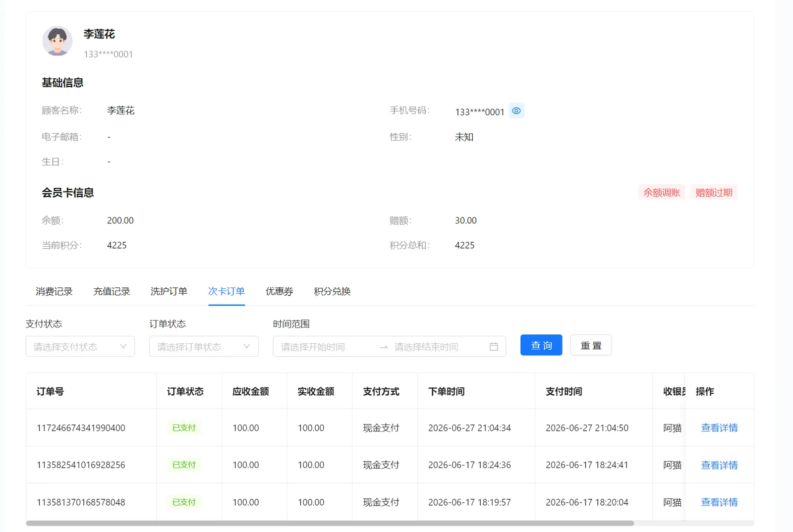Switch to the 充值记录 tab
Viewport: 793px width, 532px height.
pyautogui.click(x=112, y=291)
